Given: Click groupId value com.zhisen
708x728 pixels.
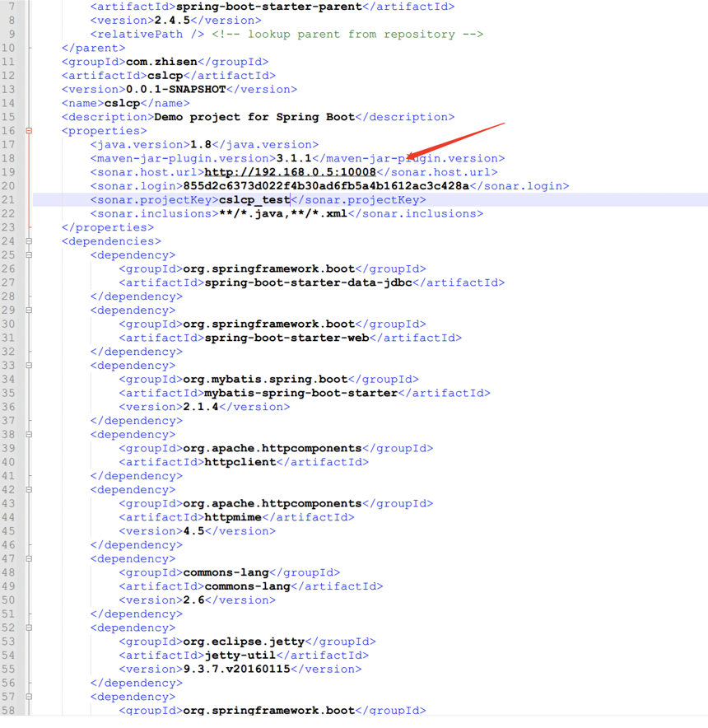Looking at the screenshot, I should click(x=161, y=62).
